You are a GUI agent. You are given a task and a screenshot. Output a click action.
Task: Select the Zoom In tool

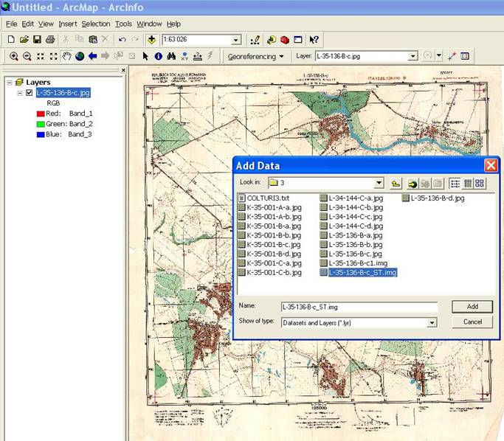tap(13, 56)
